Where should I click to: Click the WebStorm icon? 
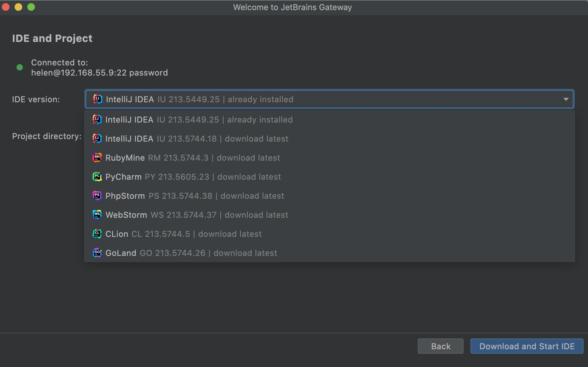coord(97,215)
